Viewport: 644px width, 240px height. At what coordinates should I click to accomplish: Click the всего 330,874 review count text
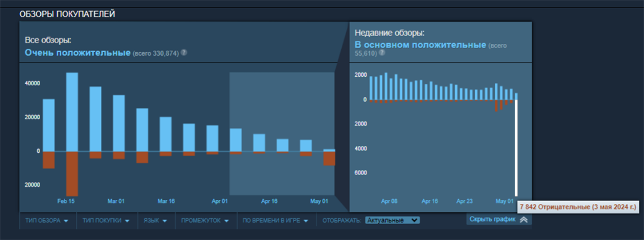(x=155, y=53)
